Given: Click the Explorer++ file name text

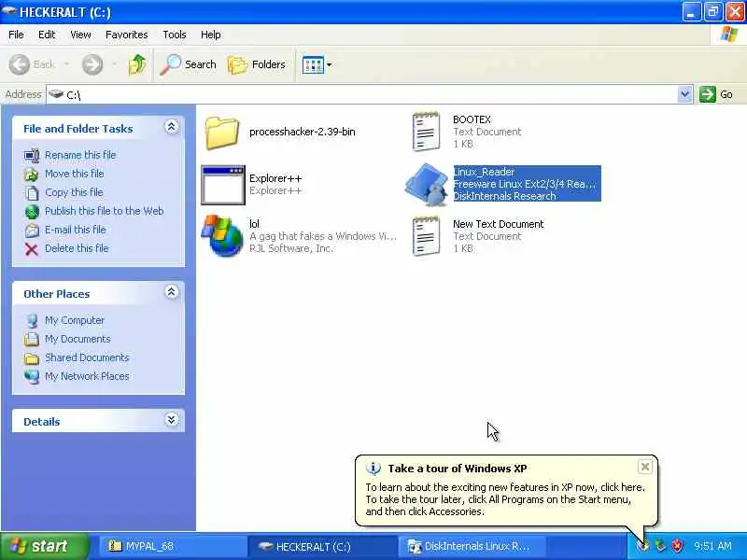Looking at the screenshot, I should click(x=275, y=178).
